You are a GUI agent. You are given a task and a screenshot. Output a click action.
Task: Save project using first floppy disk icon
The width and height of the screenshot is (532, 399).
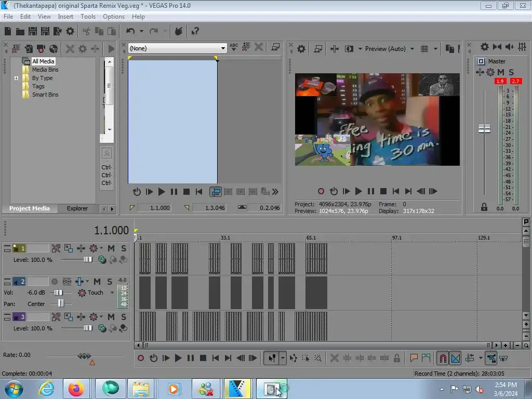(x=33, y=32)
